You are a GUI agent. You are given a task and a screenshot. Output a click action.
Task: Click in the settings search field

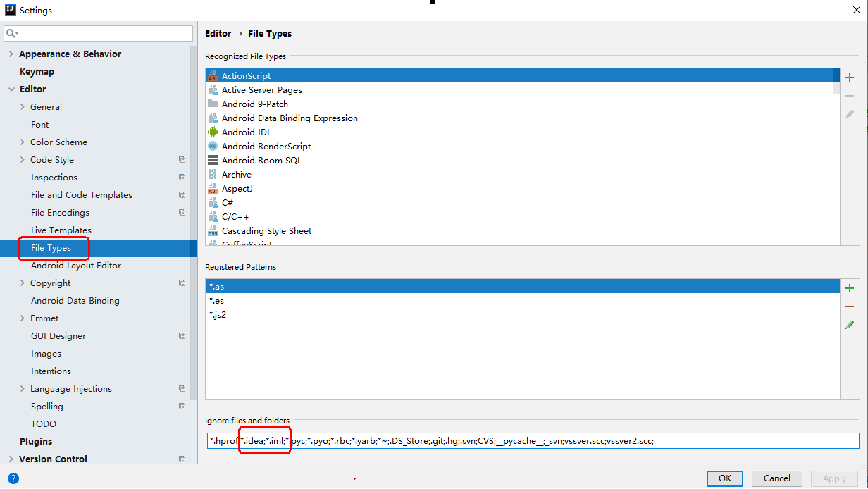[x=99, y=33]
